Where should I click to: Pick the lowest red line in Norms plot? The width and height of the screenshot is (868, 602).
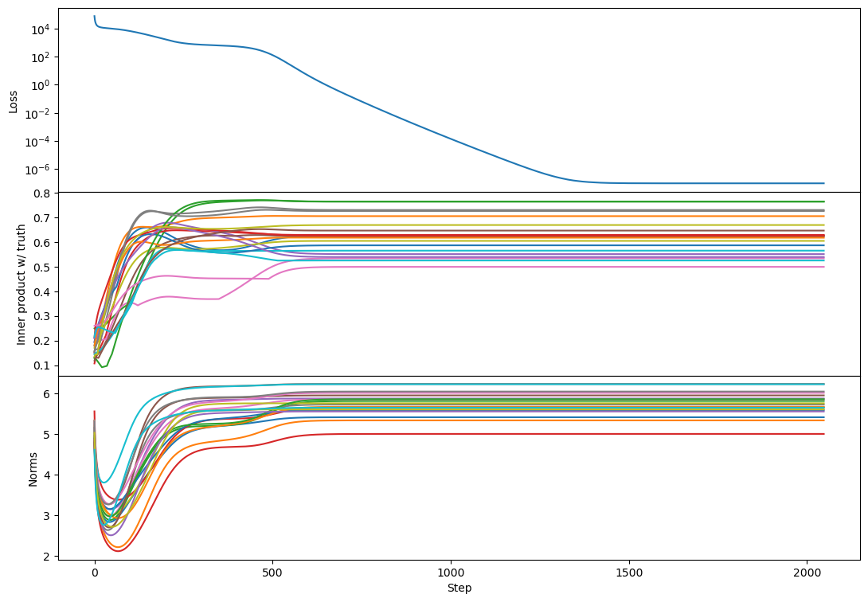[x=557, y=434]
